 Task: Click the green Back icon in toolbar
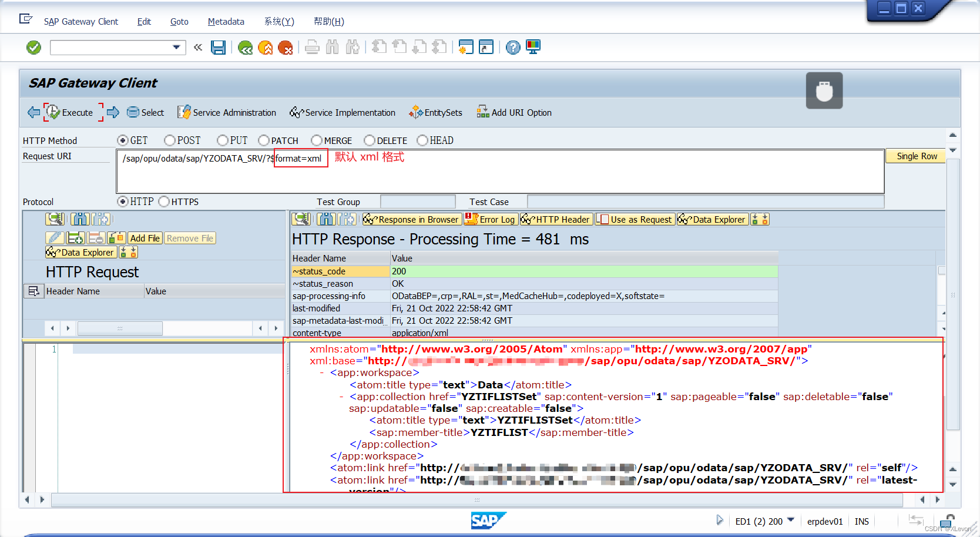(246, 48)
